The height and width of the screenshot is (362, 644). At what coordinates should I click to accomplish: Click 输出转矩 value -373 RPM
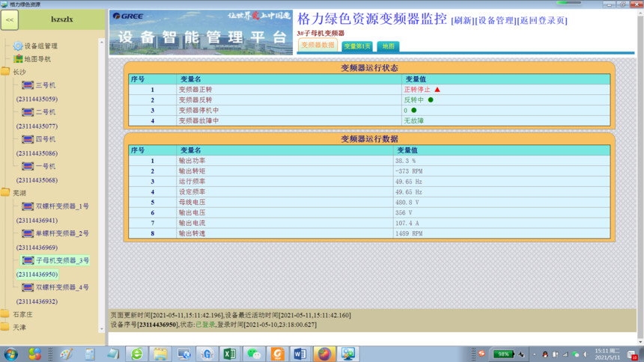pyautogui.click(x=409, y=171)
